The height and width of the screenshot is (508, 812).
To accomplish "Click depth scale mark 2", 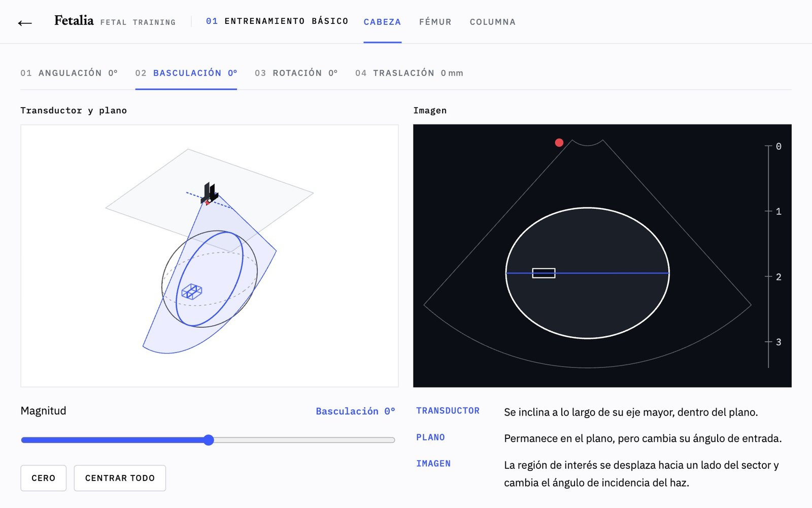I will tap(779, 277).
